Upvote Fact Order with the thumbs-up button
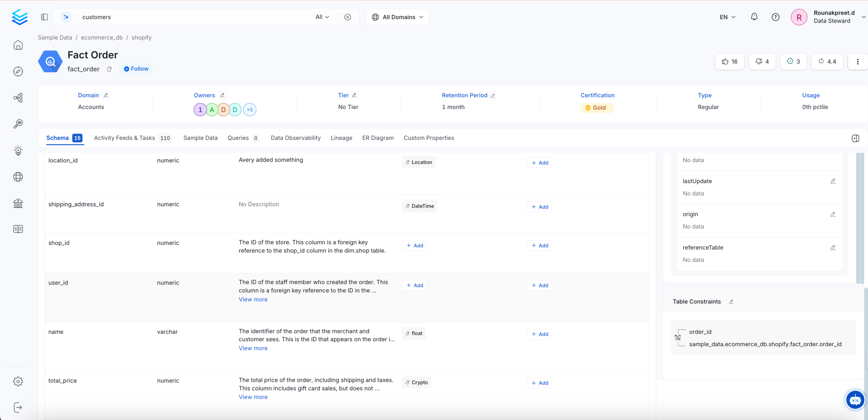 click(729, 61)
